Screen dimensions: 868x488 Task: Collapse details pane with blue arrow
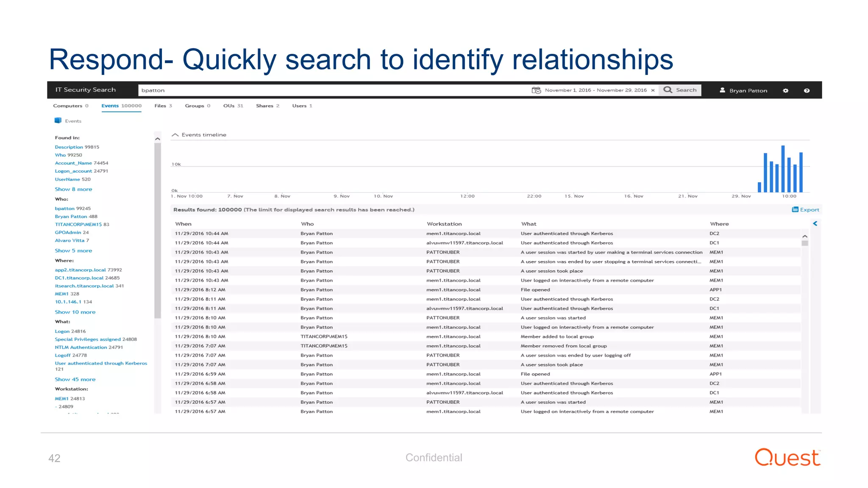[x=815, y=223]
